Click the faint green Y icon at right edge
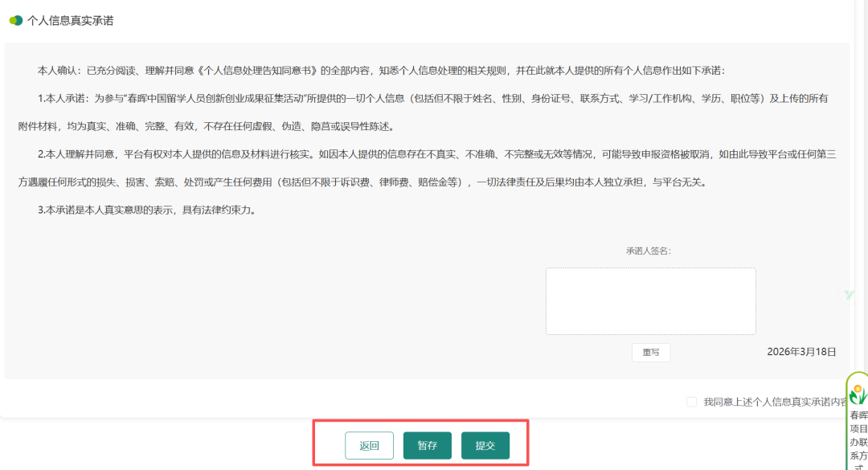Viewport: 868px width, 470px height. 849,295
